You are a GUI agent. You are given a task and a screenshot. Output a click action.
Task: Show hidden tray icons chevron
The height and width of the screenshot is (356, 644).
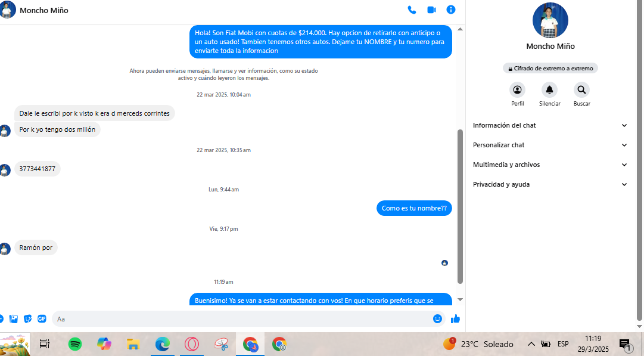[531, 344]
